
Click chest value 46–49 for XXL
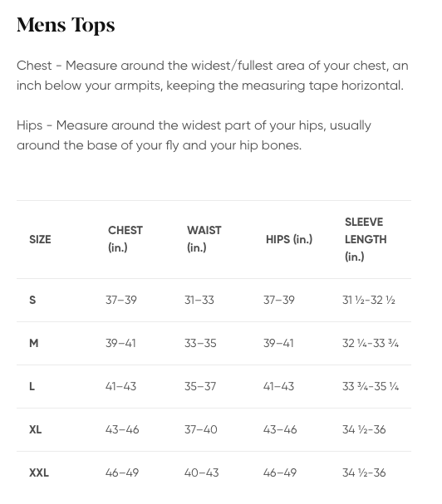(x=122, y=472)
